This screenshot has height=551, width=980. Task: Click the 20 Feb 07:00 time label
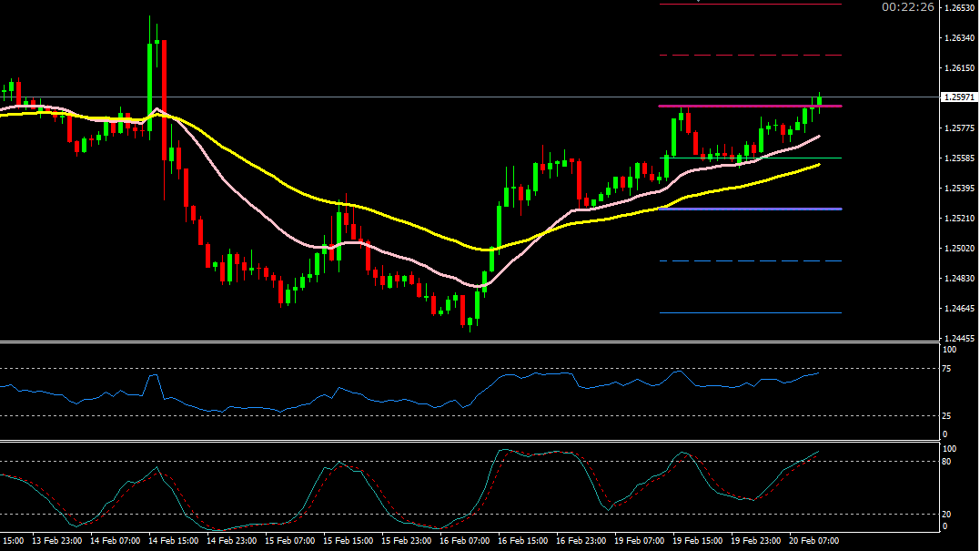coord(813,540)
